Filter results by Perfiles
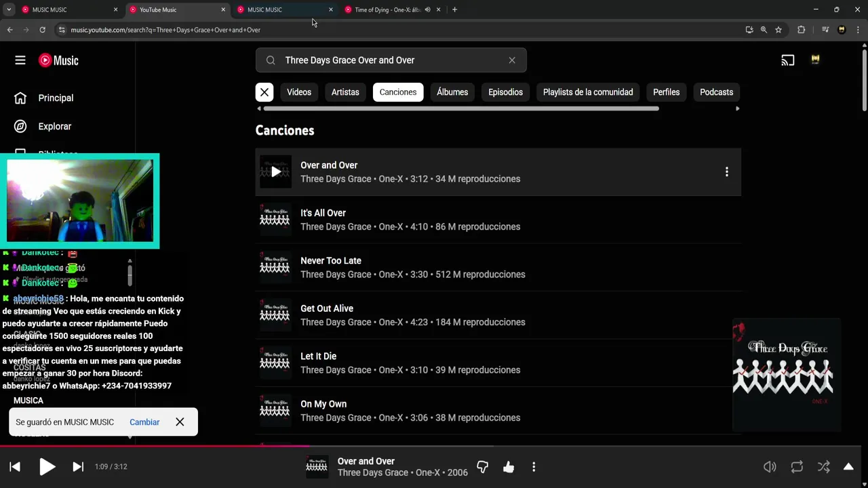The image size is (868, 488). tap(666, 92)
